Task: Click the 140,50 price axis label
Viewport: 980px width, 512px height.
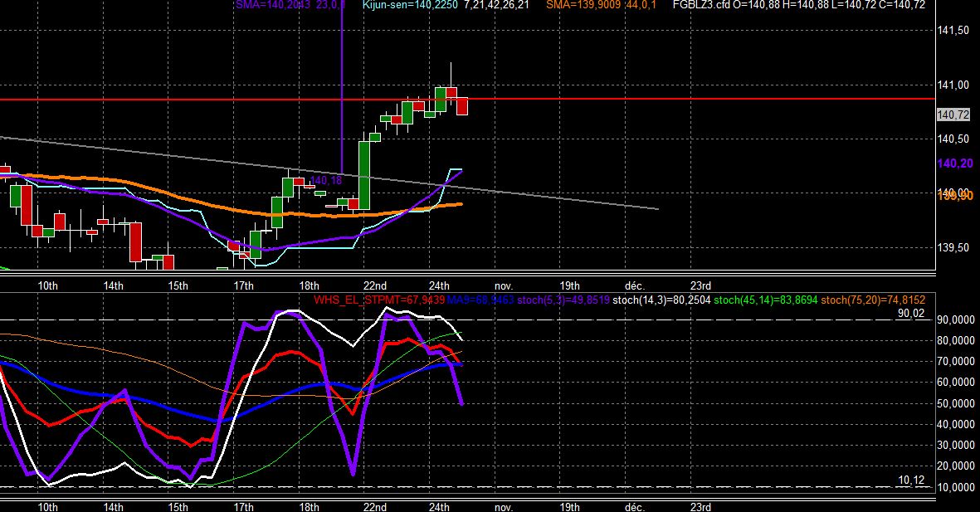Action: [x=953, y=139]
